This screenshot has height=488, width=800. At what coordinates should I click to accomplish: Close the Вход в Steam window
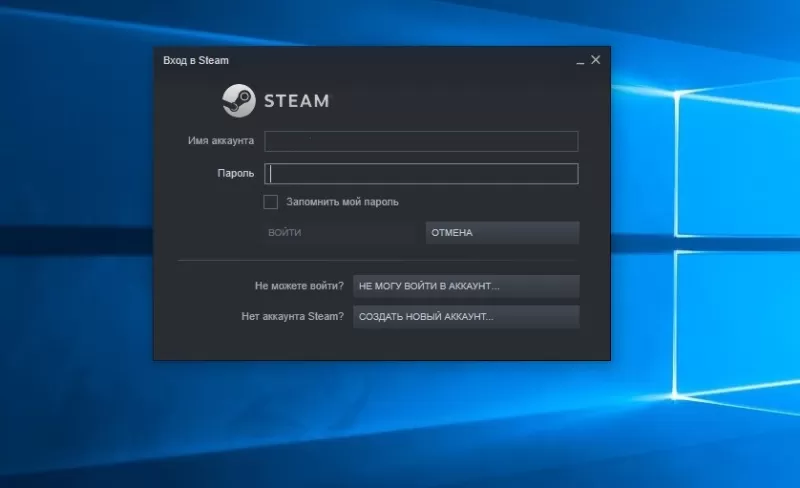[595, 60]
